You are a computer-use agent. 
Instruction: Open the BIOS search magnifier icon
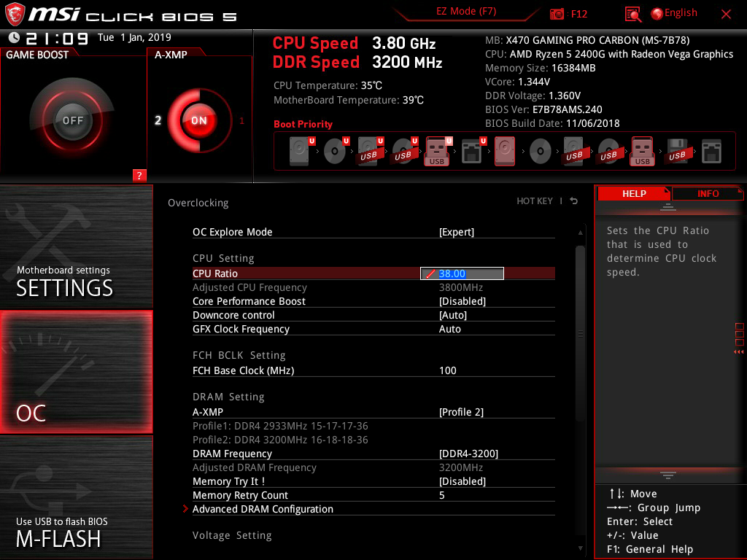click(x=632, y=15)
